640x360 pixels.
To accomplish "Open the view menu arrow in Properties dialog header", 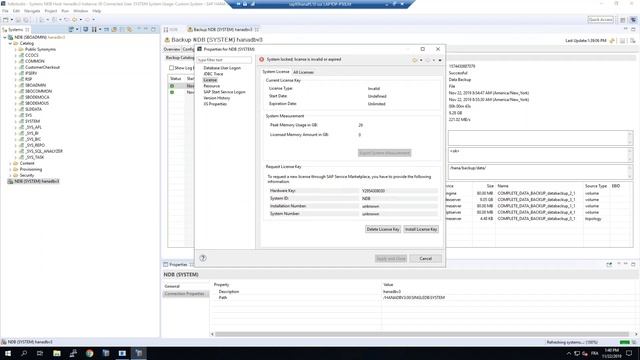I will pos(440,60).
